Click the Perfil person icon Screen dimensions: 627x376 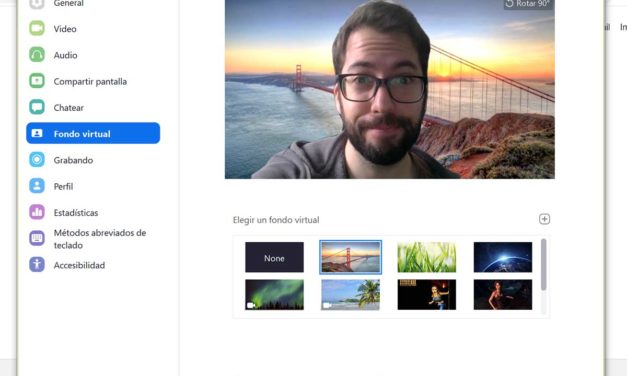coord(37,186)
